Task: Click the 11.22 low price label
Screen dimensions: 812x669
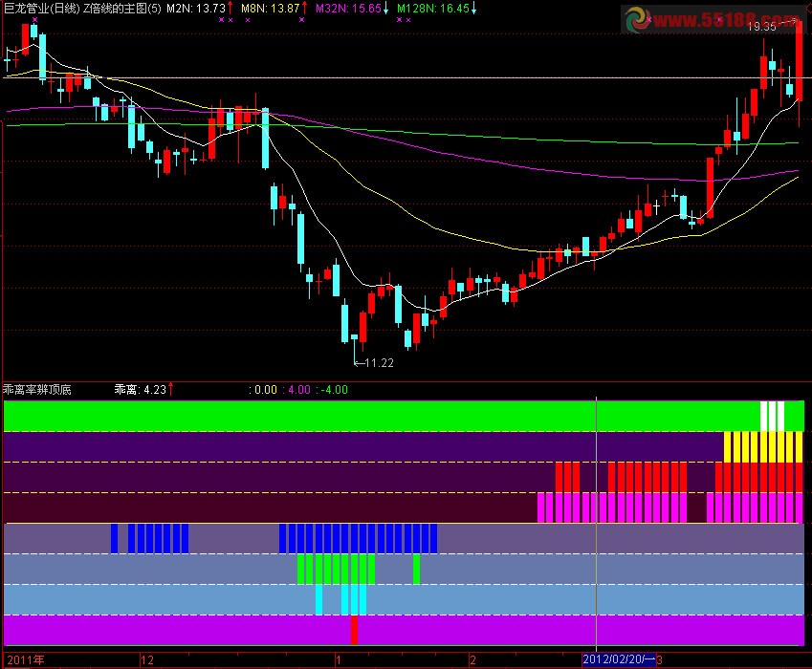Action: (379, 363)
